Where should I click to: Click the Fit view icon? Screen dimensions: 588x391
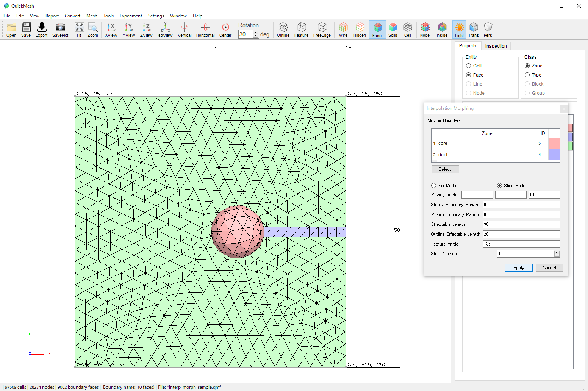click(x=79, y=29)
